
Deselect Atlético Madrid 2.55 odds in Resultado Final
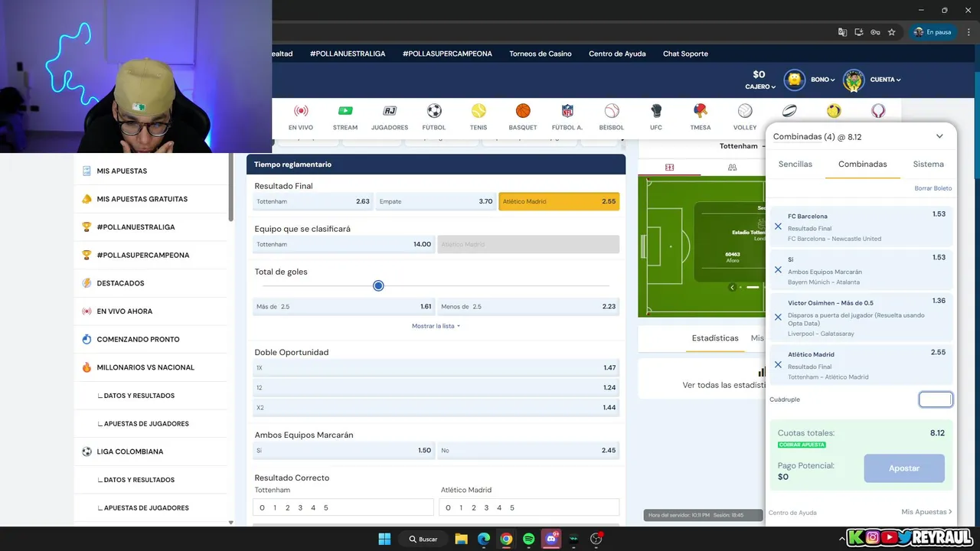559,201
